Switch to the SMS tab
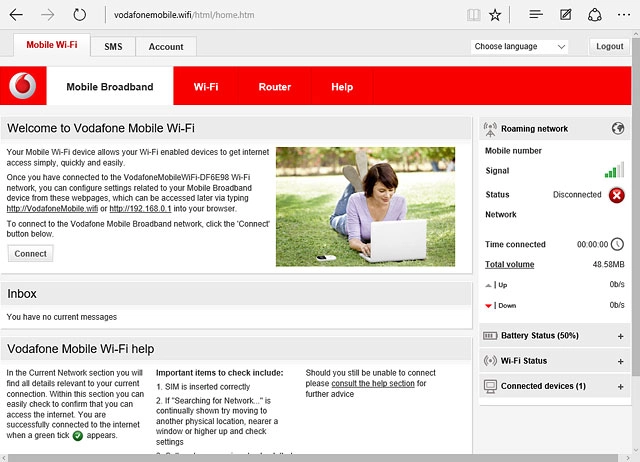 [113, 47]
